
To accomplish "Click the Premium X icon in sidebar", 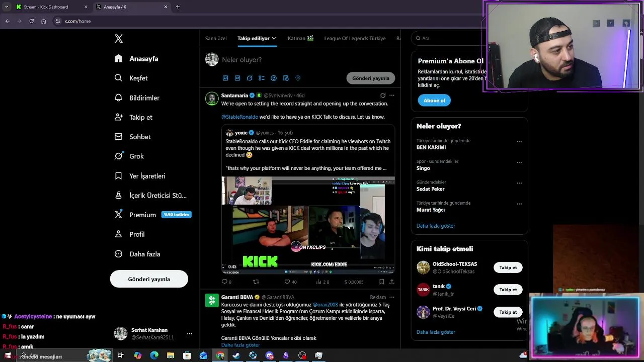I will 119,215.
